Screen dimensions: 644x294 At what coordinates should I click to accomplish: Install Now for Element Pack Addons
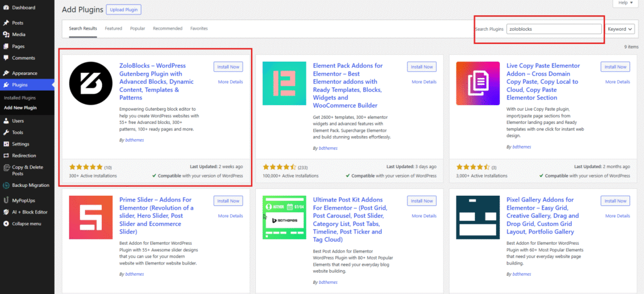click(422, 67)
